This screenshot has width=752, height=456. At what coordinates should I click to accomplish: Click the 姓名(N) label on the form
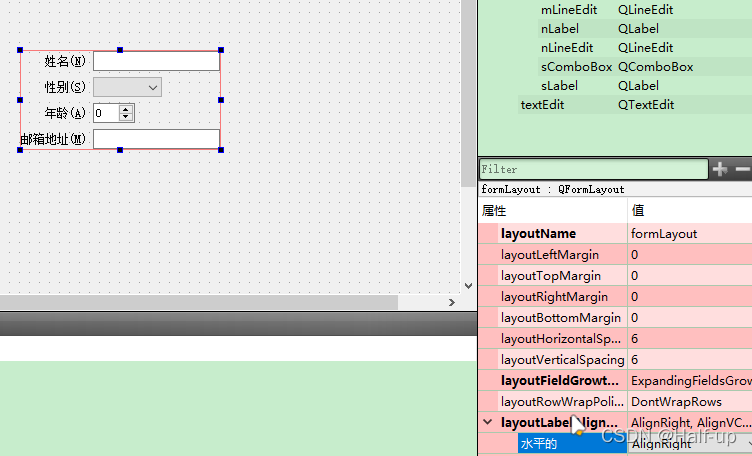[65, 61]
